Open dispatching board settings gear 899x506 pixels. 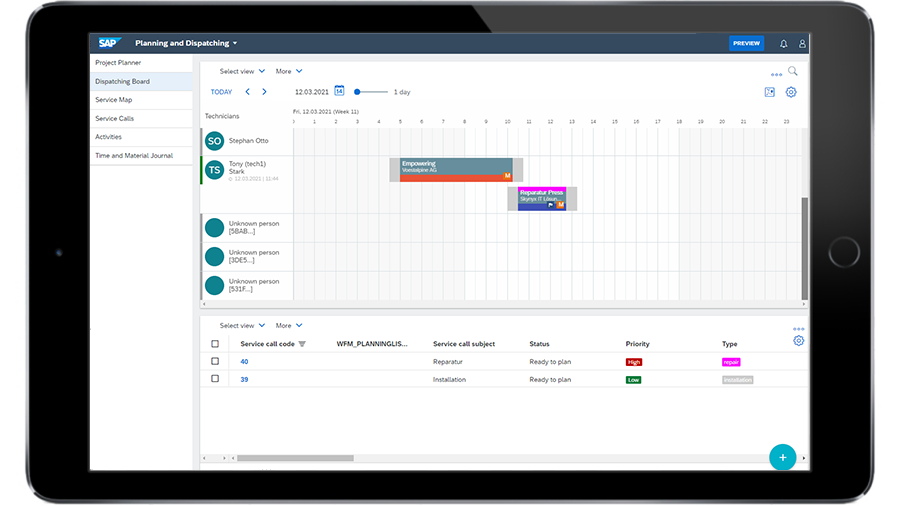tap(791, 92)
